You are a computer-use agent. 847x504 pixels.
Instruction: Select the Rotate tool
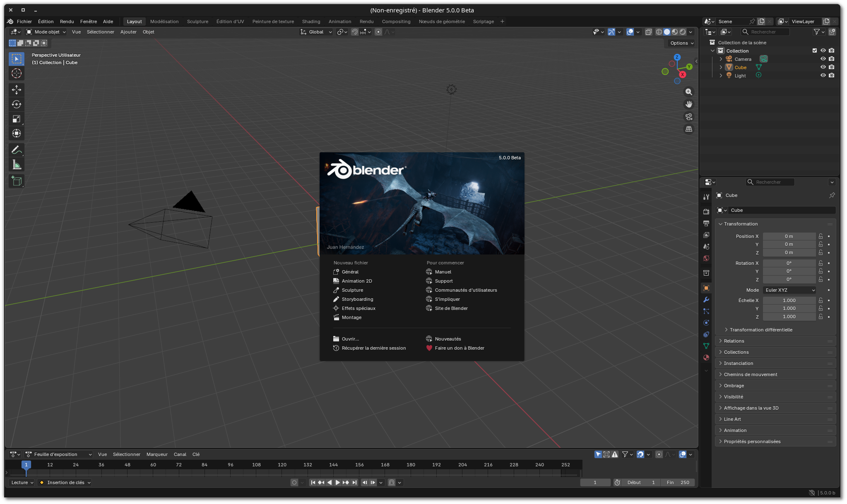pyautogui.click(x=17, y=104)
